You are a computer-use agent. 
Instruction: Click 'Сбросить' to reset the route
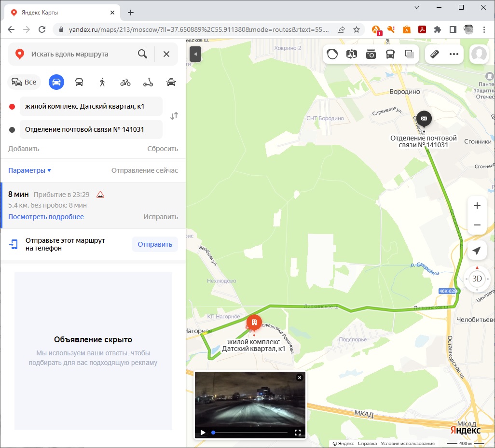163,149
